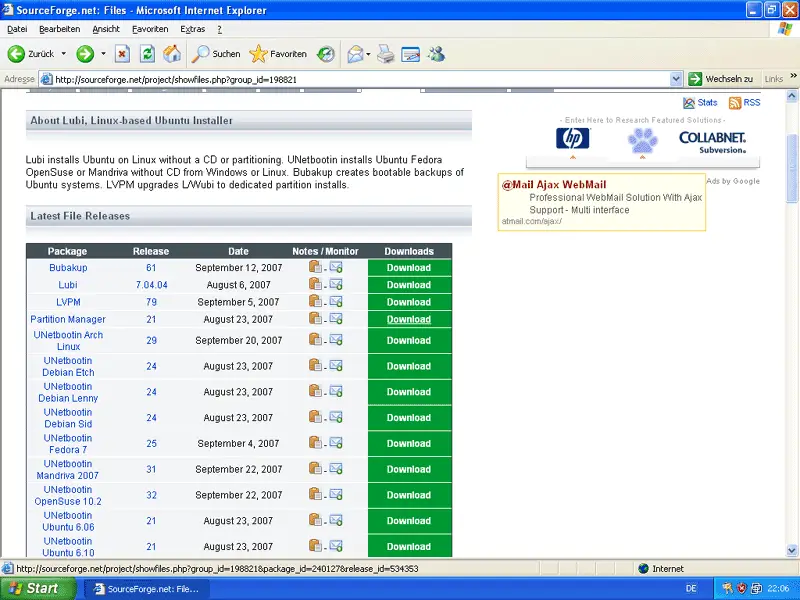Open the Extras menu

pyautogui.click(x=193, y=29)
